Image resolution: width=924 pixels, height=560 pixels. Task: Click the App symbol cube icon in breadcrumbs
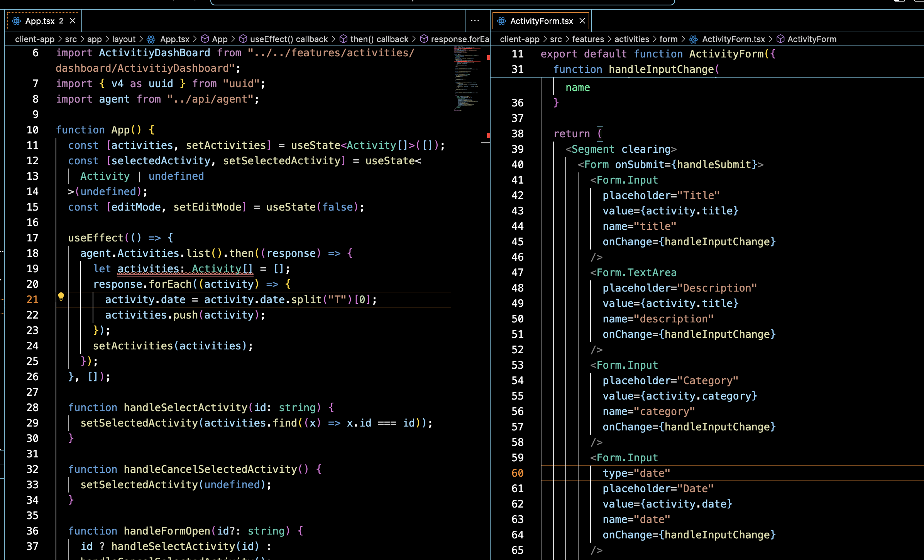(205, 39)
